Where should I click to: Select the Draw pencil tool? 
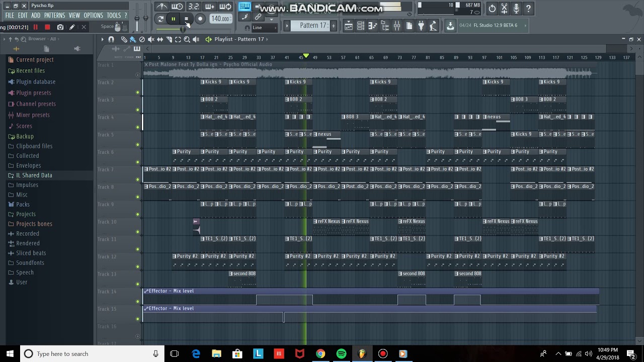pos(124,39)
